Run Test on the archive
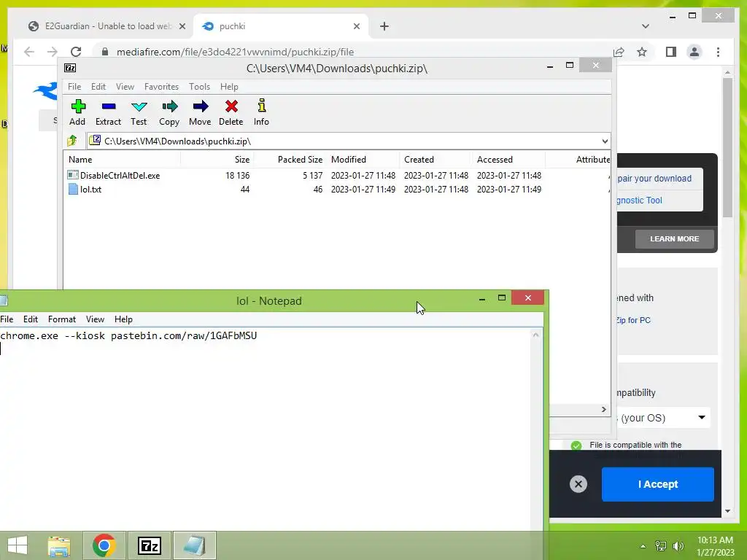This screenshot has height=560, width=747. point(139,113)
